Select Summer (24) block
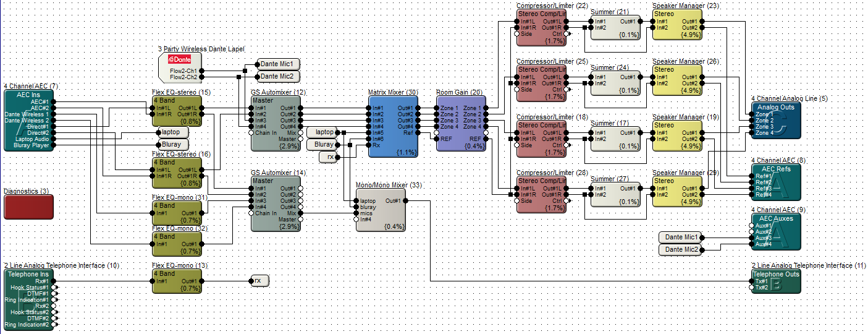The width and height of the screenshot is (868, 334). (x=615, y=83)
